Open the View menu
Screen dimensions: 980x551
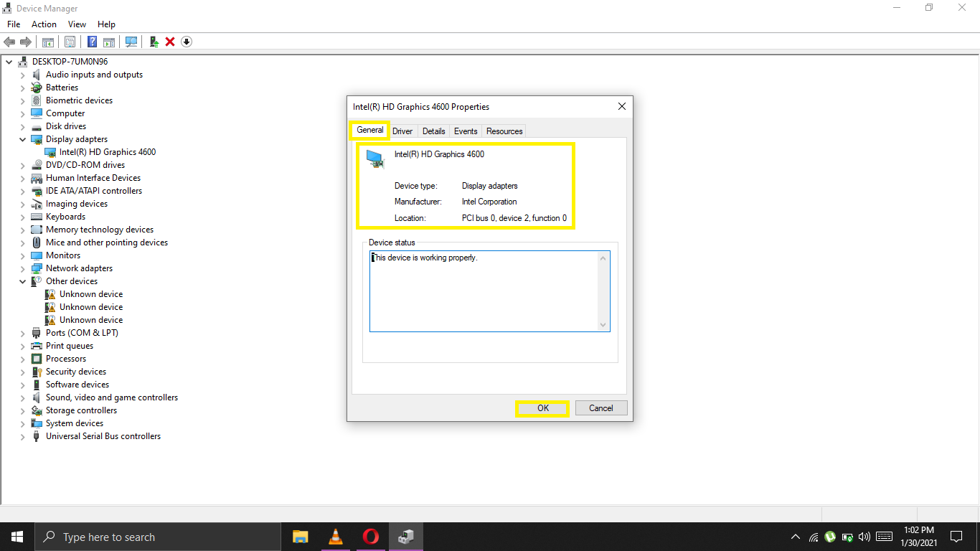coord(77,24)
